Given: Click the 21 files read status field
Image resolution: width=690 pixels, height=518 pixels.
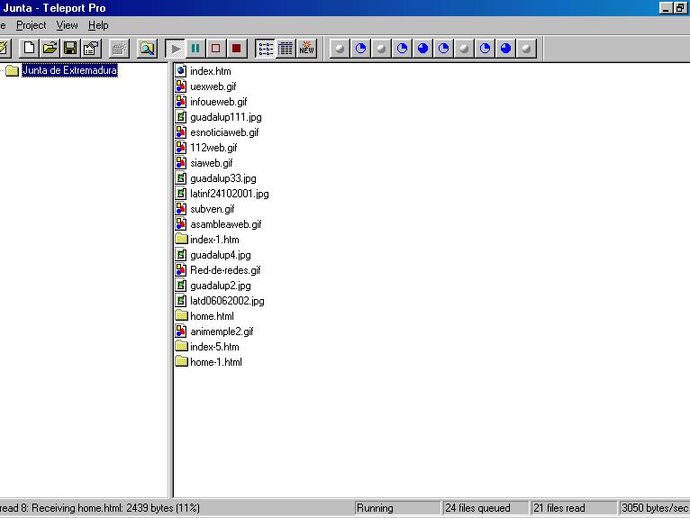Looking at the screenshot, I should tap(574, 508).
